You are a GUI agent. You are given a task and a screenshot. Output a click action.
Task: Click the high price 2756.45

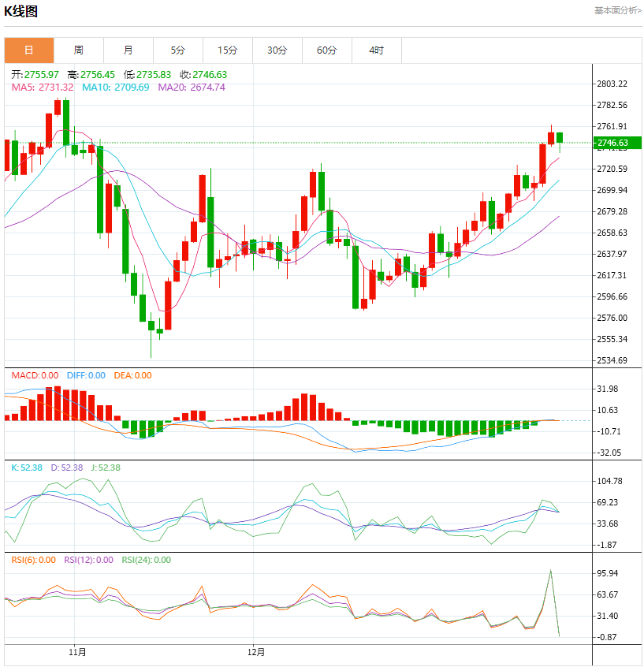coord(98,74)
